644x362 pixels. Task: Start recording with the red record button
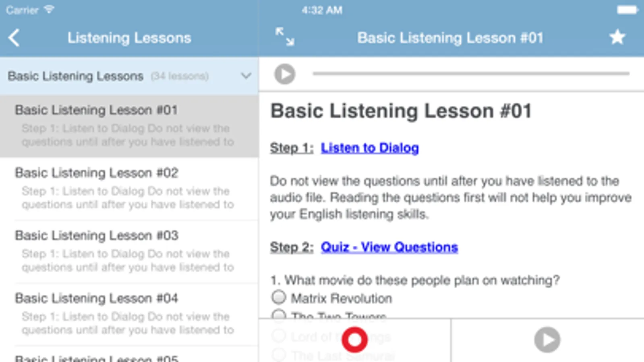coord(354,340)
